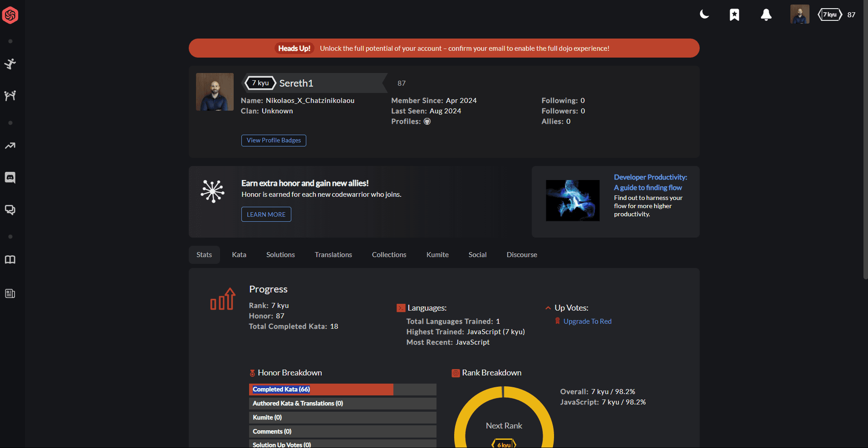Switch to the Kumite tab
Screen dimensions: 868x448
[x=437, y=255]
